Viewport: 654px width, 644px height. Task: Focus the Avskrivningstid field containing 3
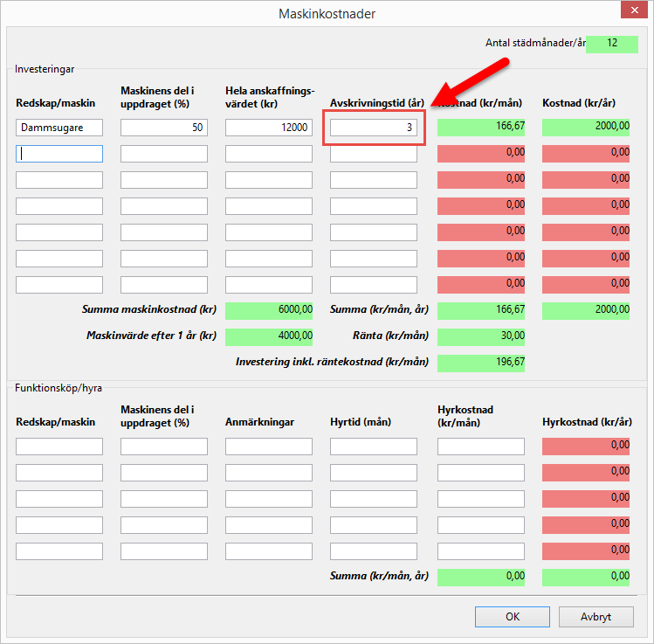click(374, 128)
